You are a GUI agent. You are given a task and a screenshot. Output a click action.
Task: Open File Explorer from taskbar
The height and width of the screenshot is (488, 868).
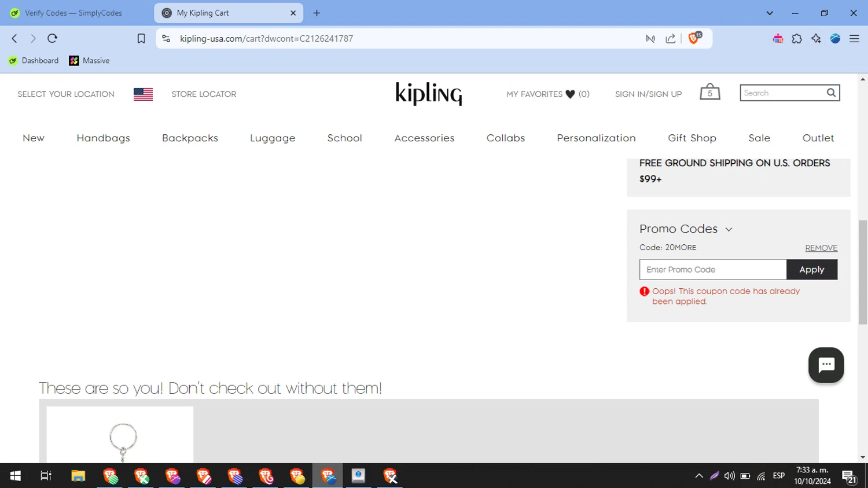click(78, 476)
